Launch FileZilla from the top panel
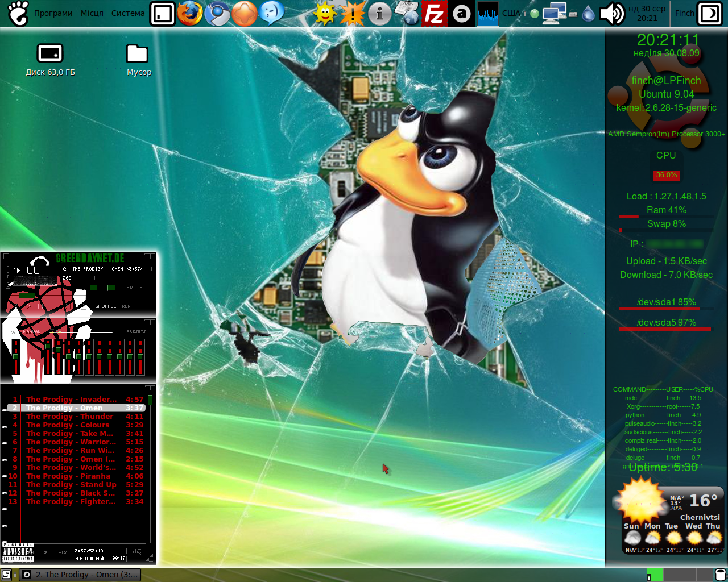 434,14
